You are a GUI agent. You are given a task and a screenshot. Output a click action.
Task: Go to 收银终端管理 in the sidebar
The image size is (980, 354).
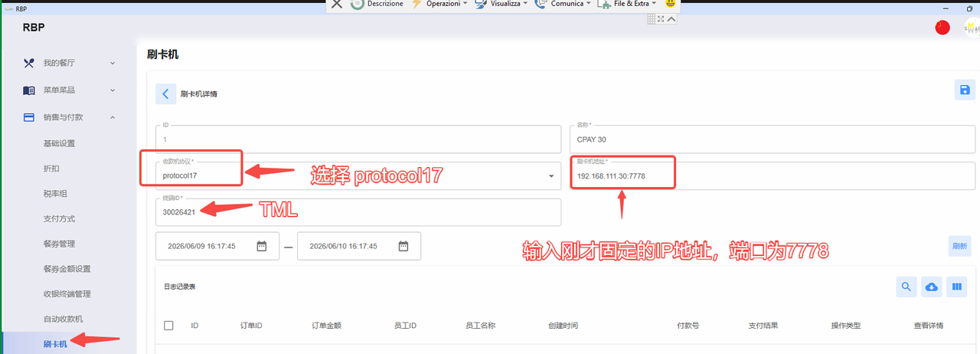tap(67, 294)
